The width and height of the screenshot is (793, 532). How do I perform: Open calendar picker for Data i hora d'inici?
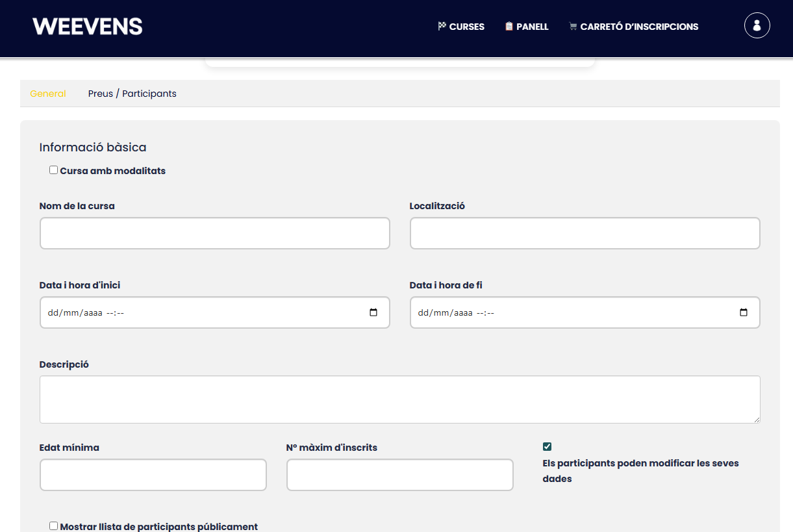tap(373, 312)
